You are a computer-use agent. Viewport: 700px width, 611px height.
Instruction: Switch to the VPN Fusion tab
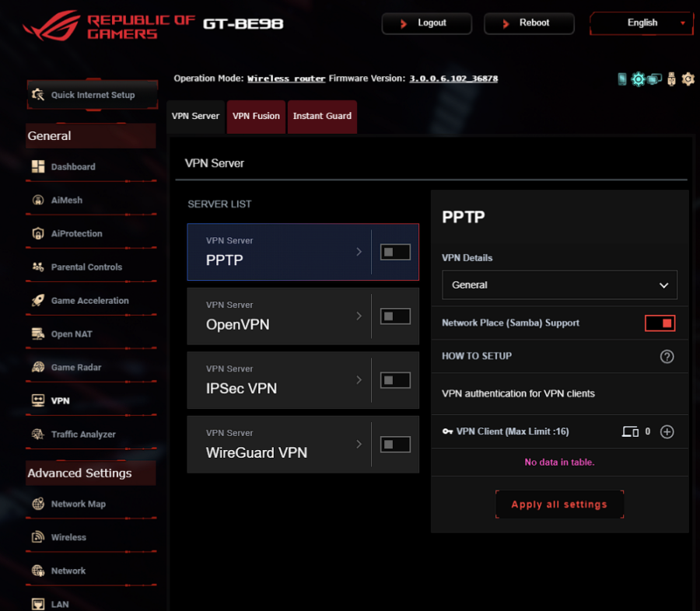pyautogui.click(x=256, y=117)
